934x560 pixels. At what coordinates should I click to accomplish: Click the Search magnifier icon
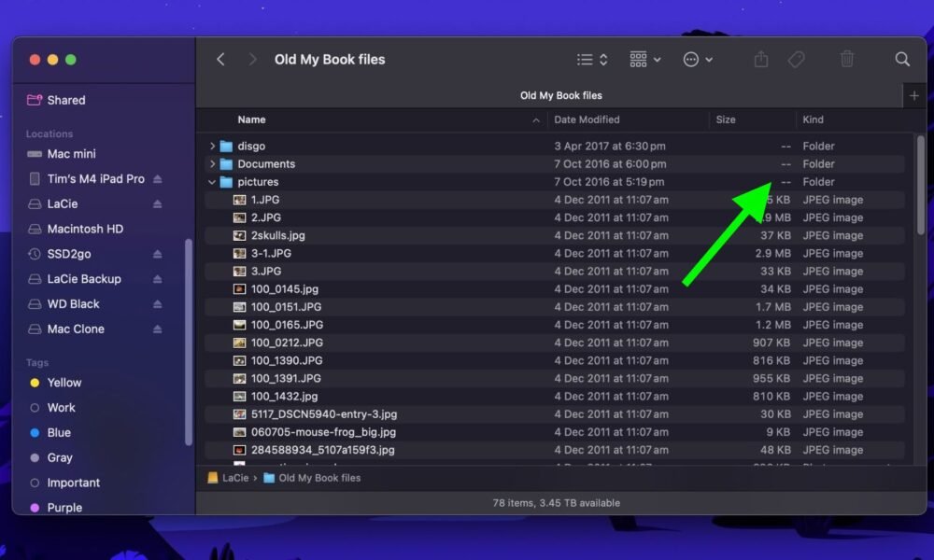902,60
